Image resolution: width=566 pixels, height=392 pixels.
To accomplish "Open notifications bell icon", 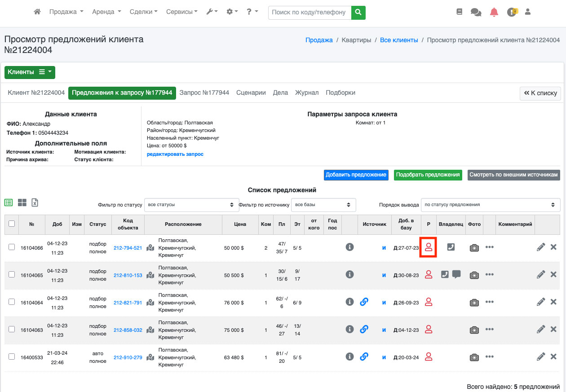I will click(494, 12).
